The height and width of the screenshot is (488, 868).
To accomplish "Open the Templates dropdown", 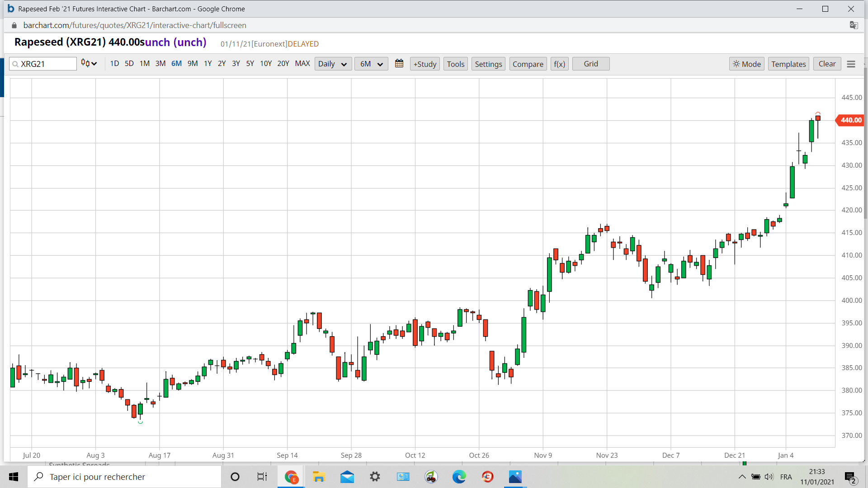I will tap(788, 64).
